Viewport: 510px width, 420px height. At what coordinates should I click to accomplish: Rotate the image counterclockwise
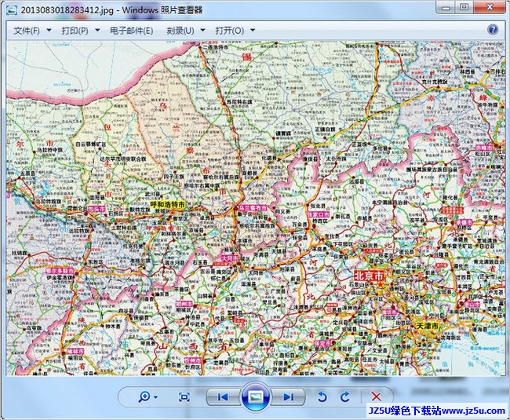(322, 397)
